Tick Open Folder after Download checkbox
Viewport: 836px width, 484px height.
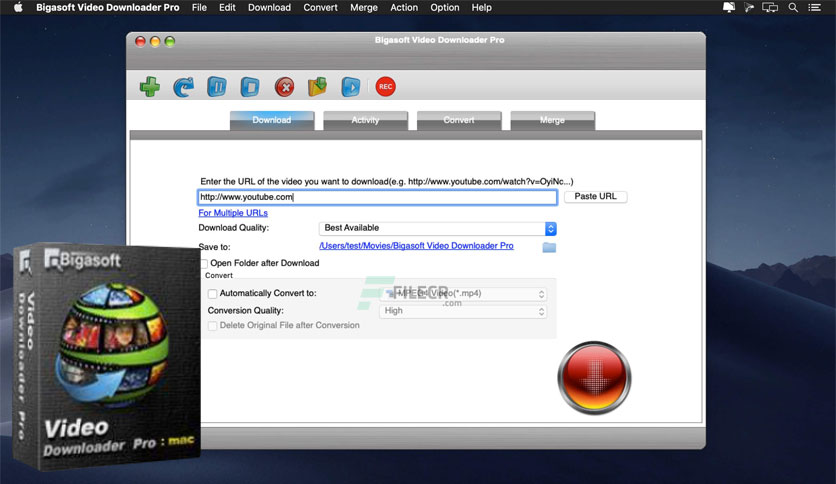coord(204,263)
